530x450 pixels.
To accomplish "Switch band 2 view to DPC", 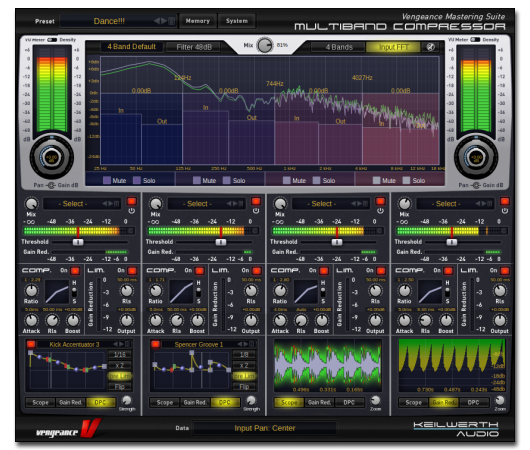I will 225,402.
